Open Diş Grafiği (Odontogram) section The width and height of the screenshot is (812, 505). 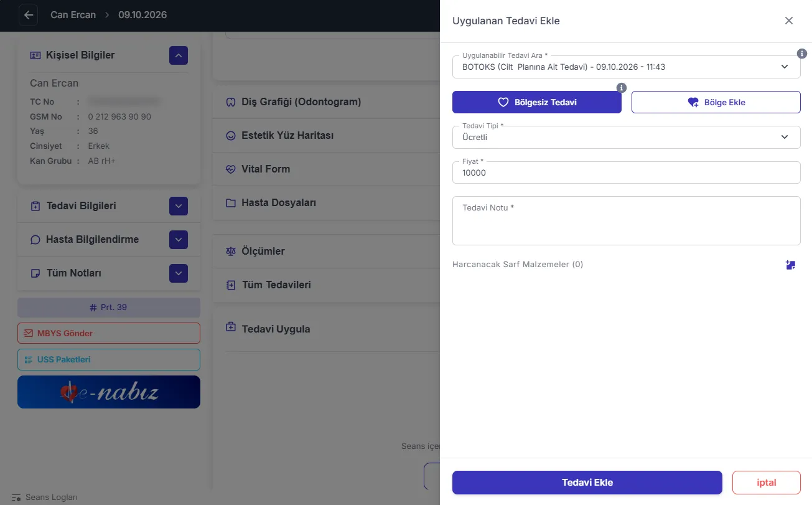[326, 102]
